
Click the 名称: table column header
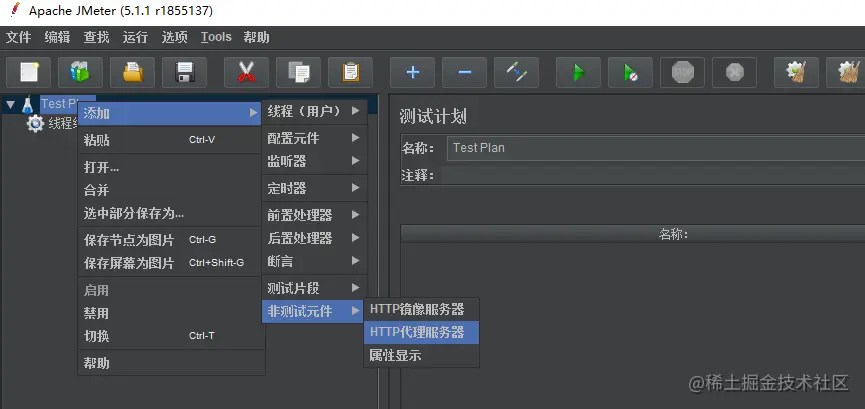[633, 234]
